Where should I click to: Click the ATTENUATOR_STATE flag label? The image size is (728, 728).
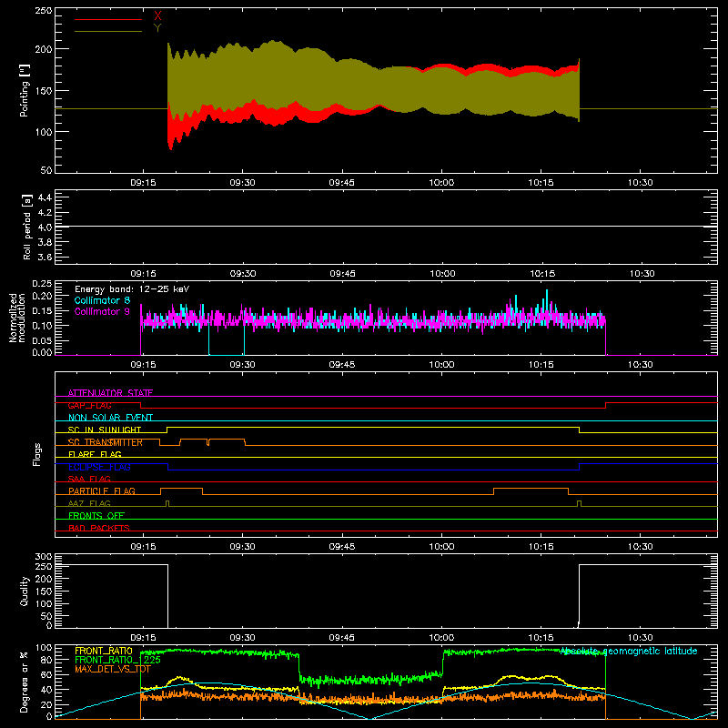click(110, 393)
